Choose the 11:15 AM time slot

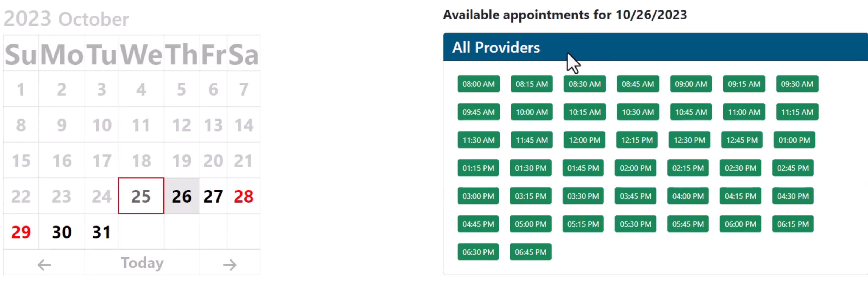(797, 112)
